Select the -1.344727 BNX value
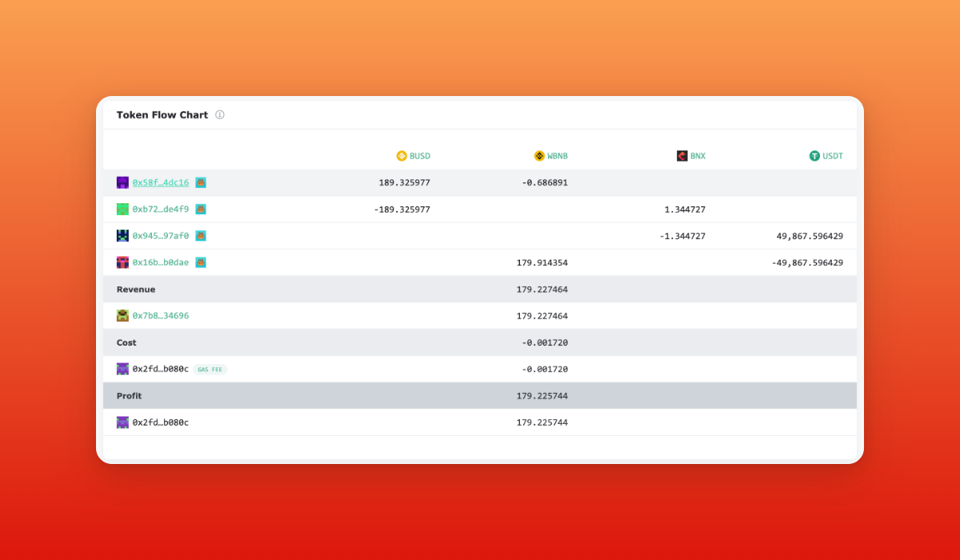Viewport: 960px width, 560px height. (x=682, y=236)
